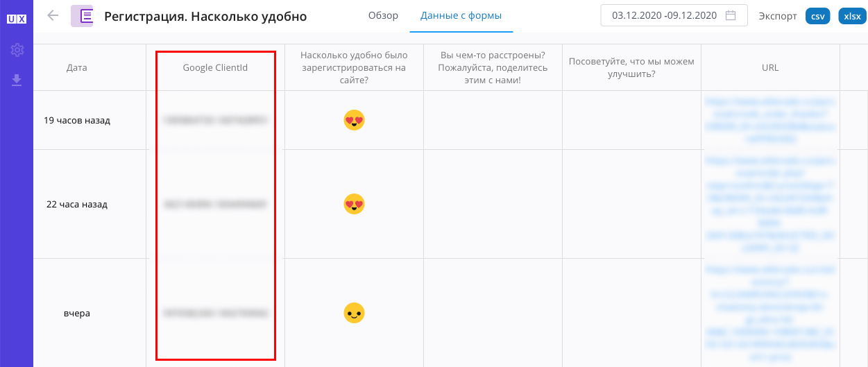Open the URL link in the 22 часа назад row
The width and height of the screenshot is (868, 367).
coord(770,204)
